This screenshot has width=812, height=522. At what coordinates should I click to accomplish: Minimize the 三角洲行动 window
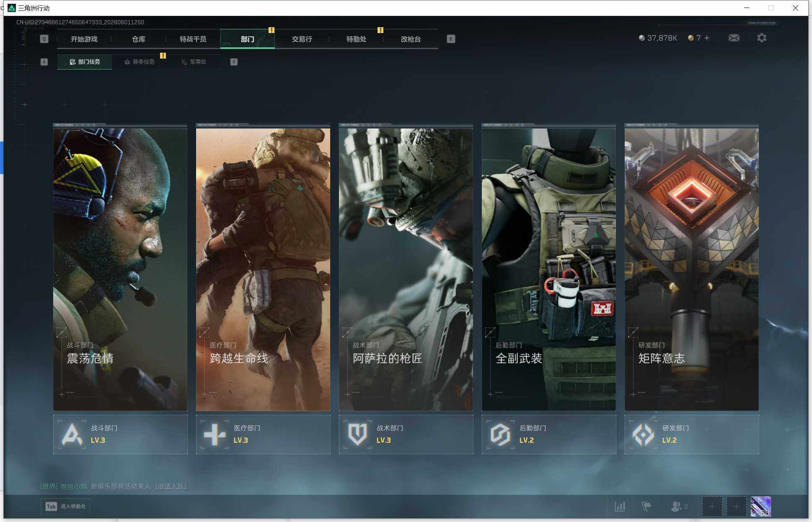[x=747, y=8]
